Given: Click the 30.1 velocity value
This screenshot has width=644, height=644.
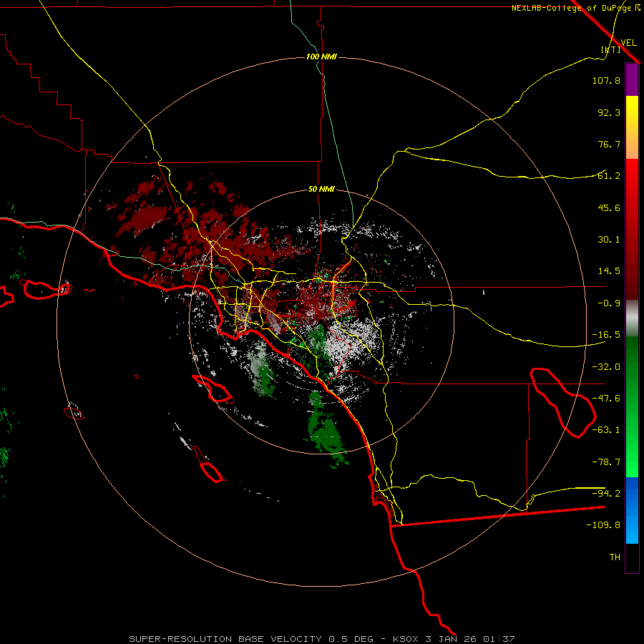Looking at the screenshot, I should pyautogui.click(x=609, y=240).
